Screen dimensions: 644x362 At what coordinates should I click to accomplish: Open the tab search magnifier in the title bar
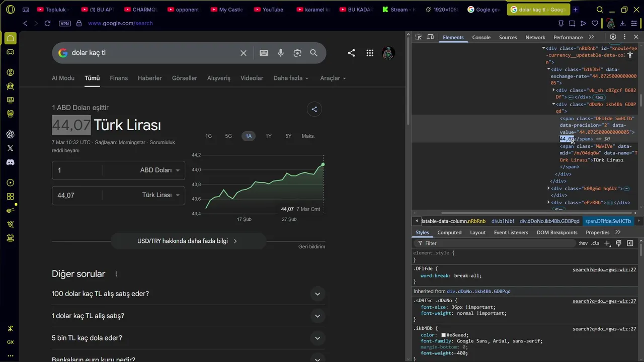click(x=600, y=10)
